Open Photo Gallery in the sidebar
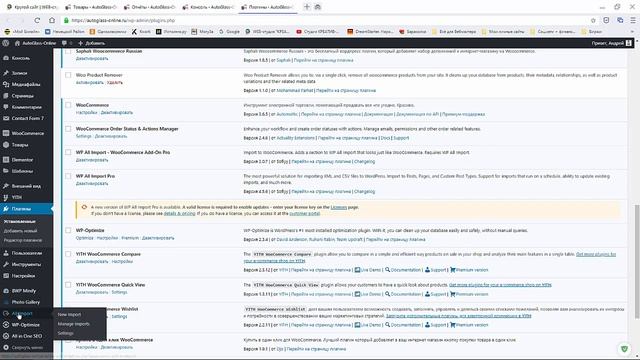This screenshot has width=640, height=360. 25,302
